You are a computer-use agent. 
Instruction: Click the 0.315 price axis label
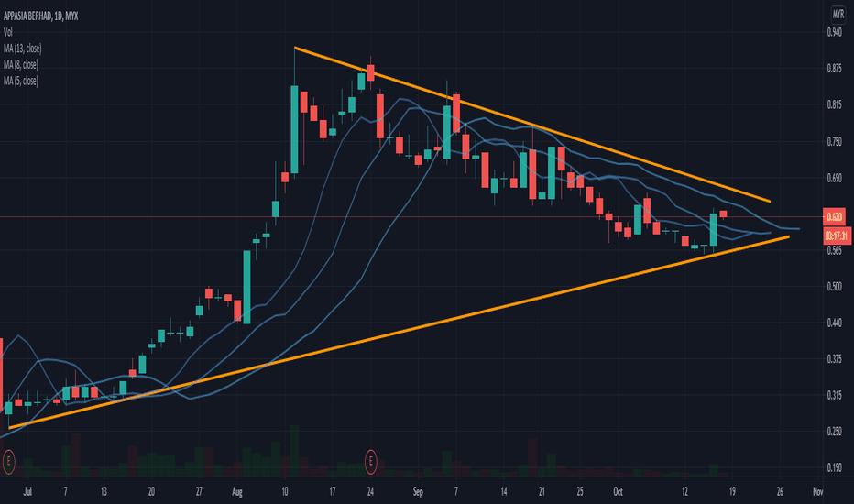point(834,396)
